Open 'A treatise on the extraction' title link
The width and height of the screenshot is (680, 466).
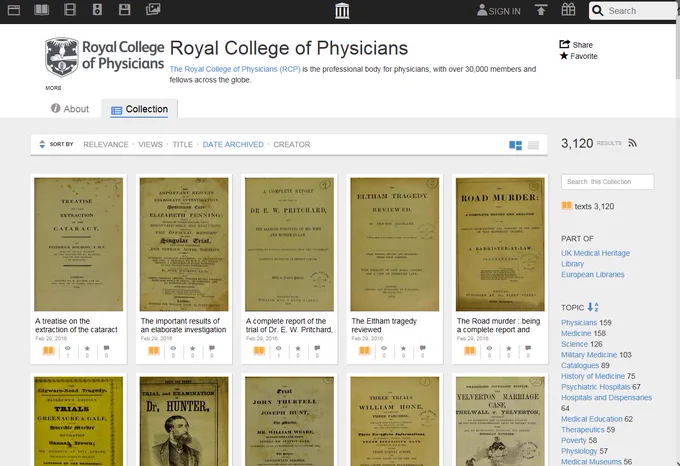click(76, 325)
